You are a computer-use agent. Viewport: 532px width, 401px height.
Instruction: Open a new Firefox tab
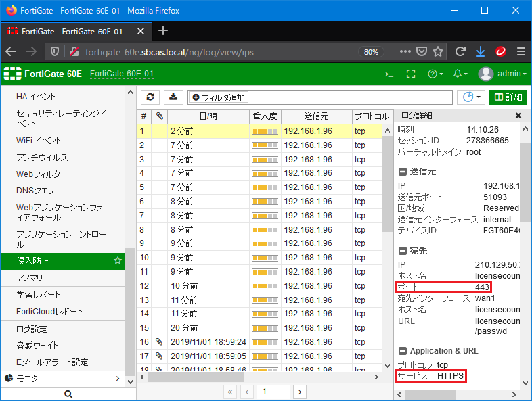tap(163, 31)
